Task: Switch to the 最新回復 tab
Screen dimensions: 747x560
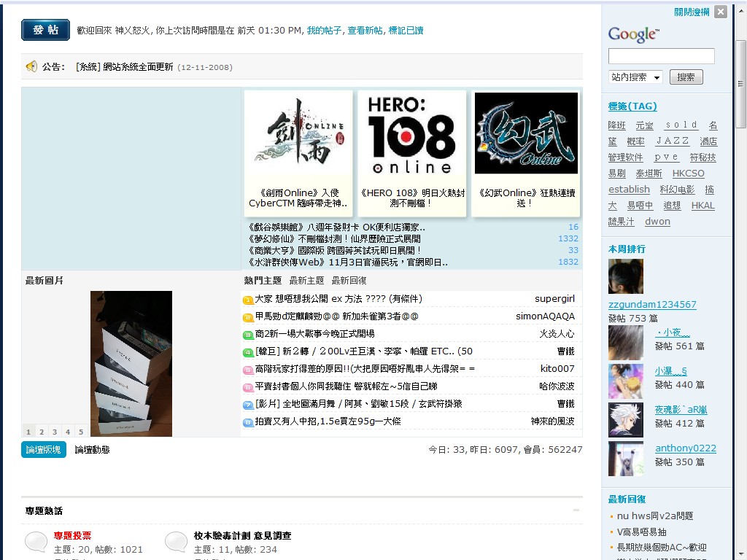Action: 349,281
